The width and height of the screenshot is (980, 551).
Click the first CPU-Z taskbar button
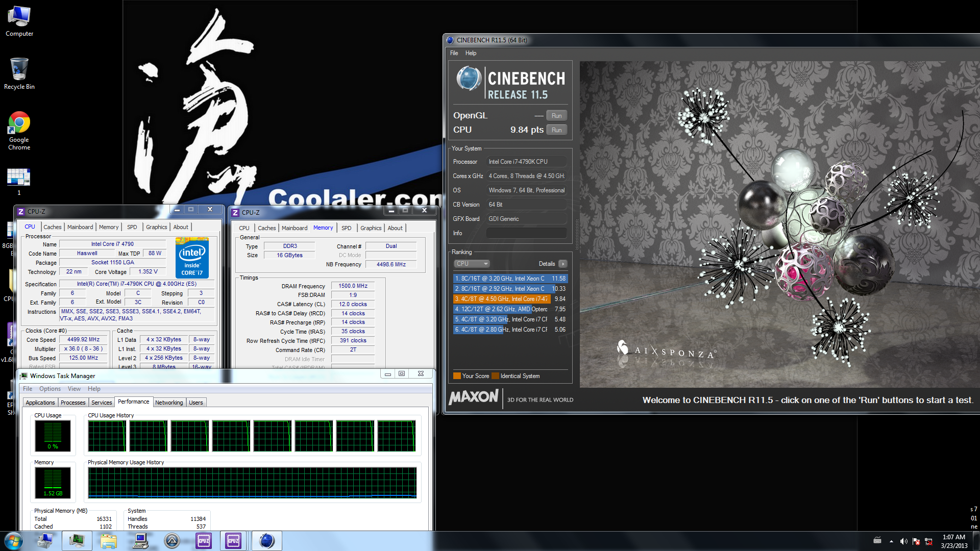(x=203, y=541)
